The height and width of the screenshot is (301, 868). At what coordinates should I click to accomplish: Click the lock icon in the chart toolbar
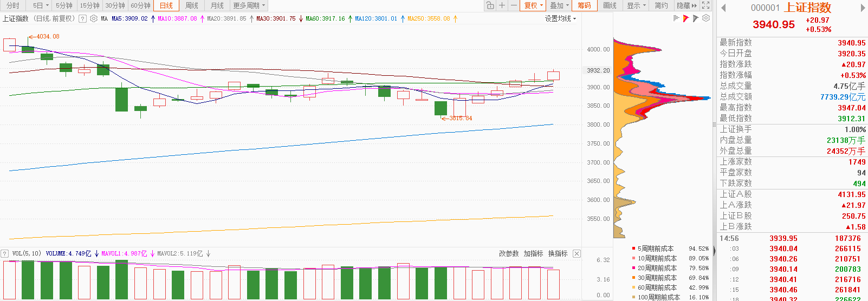pyautogui.click(x=490, y=5)
